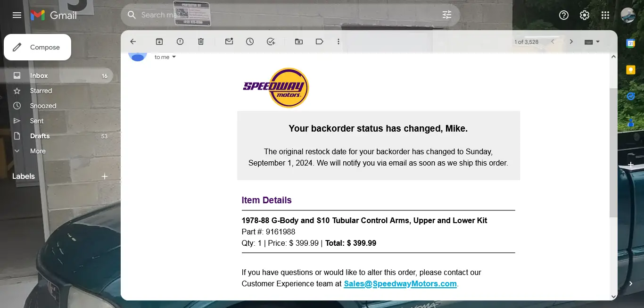The height and width of the screenshot is (308, 644).
Task: Open Settings gear icon
Action: (585, 15)
